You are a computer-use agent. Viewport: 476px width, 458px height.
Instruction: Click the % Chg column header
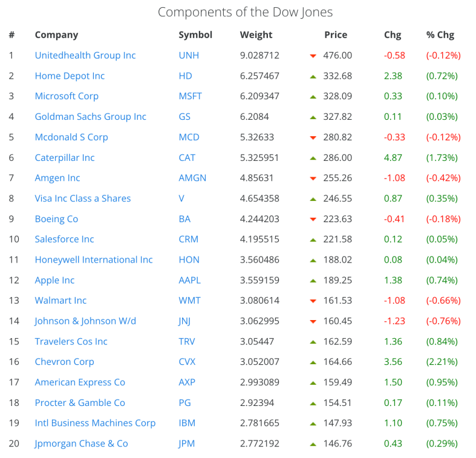pos(440,35)
